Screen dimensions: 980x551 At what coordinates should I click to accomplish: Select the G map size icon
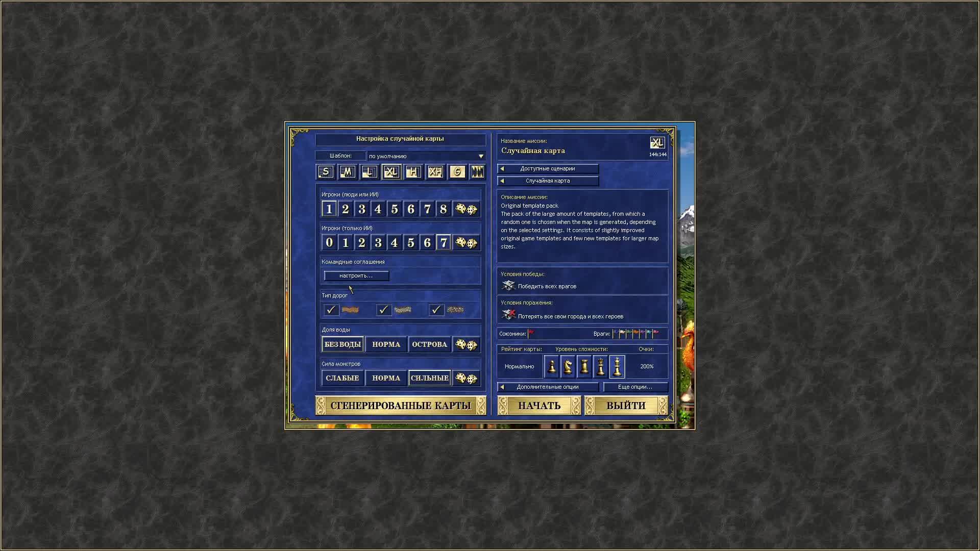[x=457, y=172]
